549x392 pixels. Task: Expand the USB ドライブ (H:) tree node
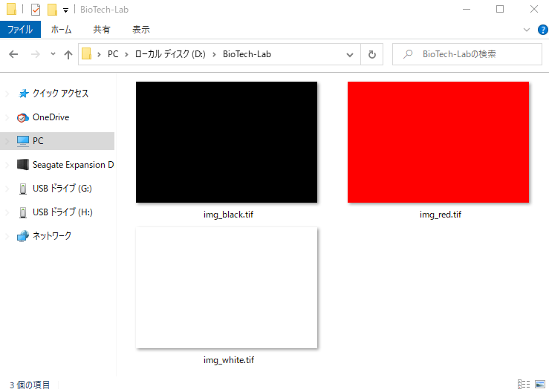7,212
